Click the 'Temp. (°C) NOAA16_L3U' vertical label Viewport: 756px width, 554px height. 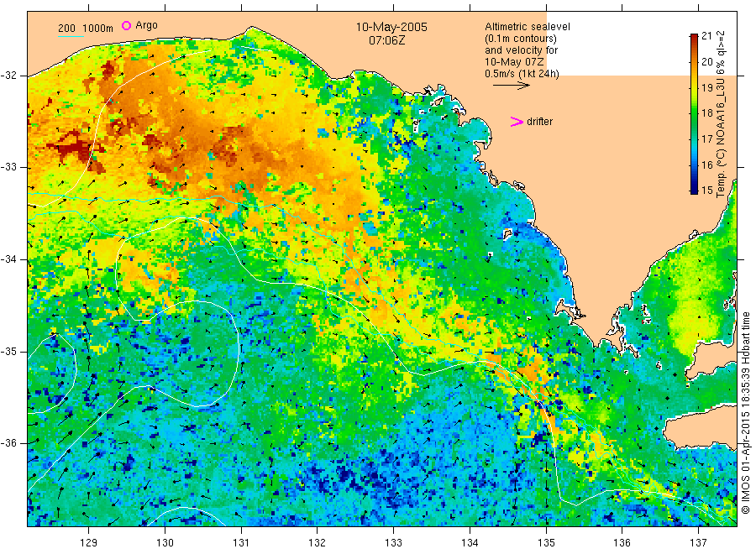pyautogui.click(x=721, y=138)
